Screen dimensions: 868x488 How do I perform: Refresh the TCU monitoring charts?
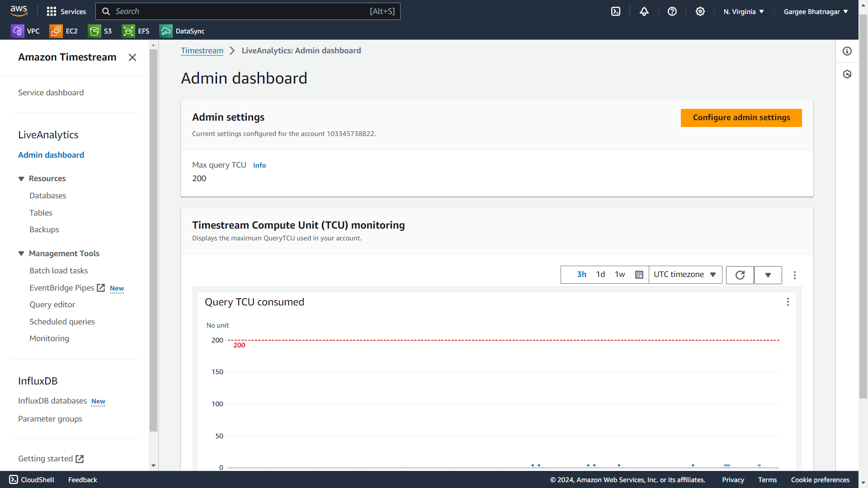click(740, 275)
